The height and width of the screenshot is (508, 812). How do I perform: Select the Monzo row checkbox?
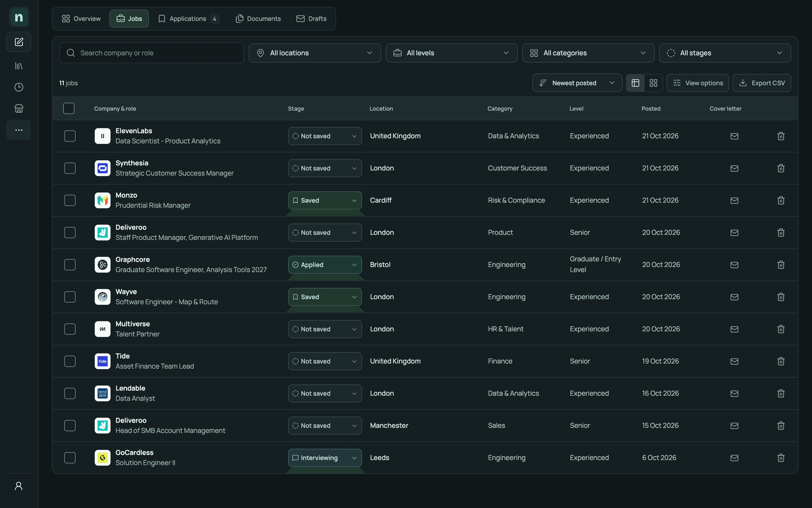pos(70,201)
